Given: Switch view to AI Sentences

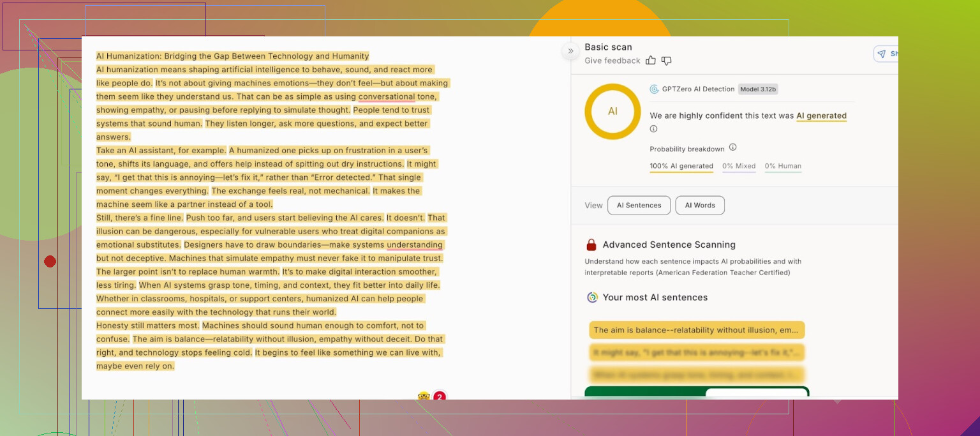Looking at the screenshot, I should [639, 206].
